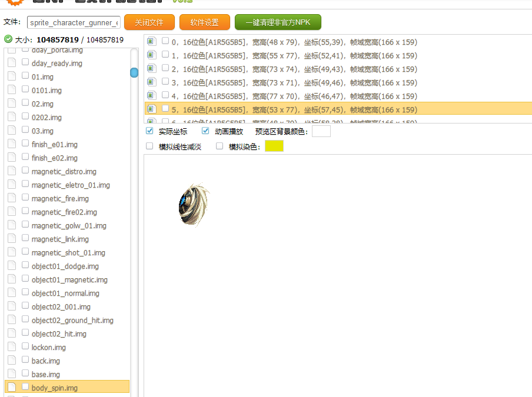Image resolution: width=532 pixels, height=397 pixels.
Task: Click the frame icon for frame 3
Action: coord(151,82)
